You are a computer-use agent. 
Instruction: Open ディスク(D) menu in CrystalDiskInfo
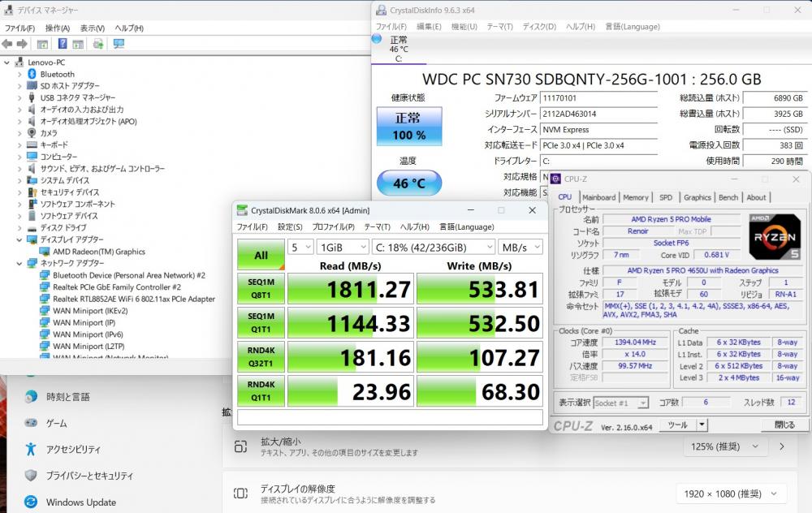(x=539, y=27)
